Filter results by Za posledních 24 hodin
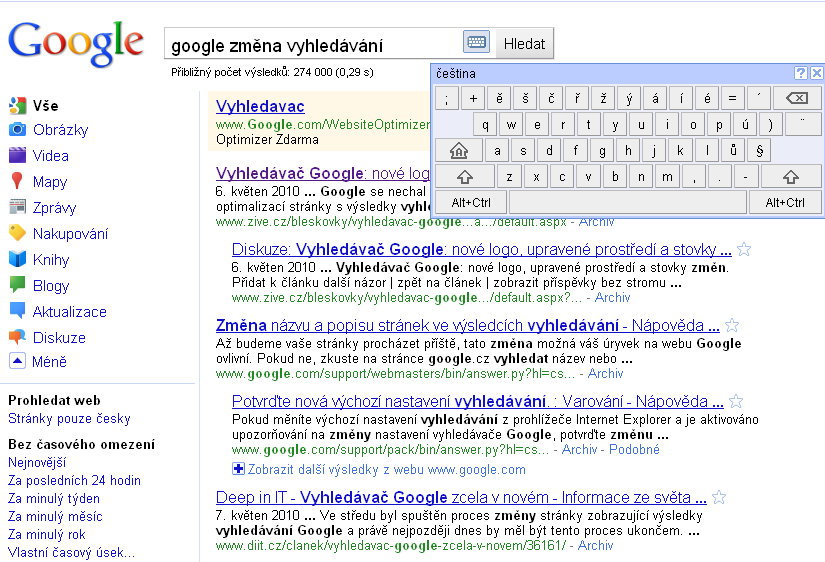 (x=74, y=480)
